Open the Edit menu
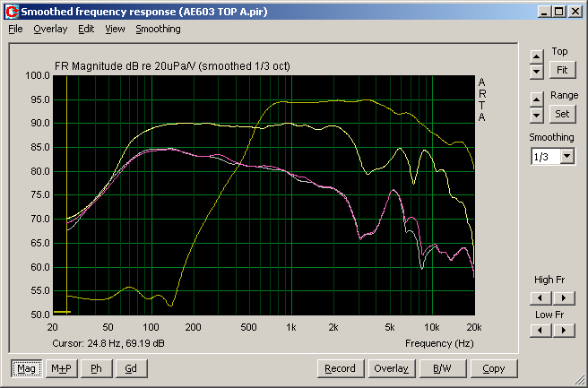Image resolution: width=588 pixels, height=388 pixels. tap(86, 29)
